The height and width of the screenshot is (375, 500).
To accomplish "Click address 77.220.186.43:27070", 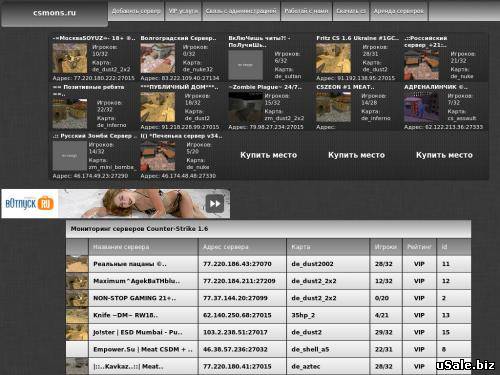I will point(237,264).
